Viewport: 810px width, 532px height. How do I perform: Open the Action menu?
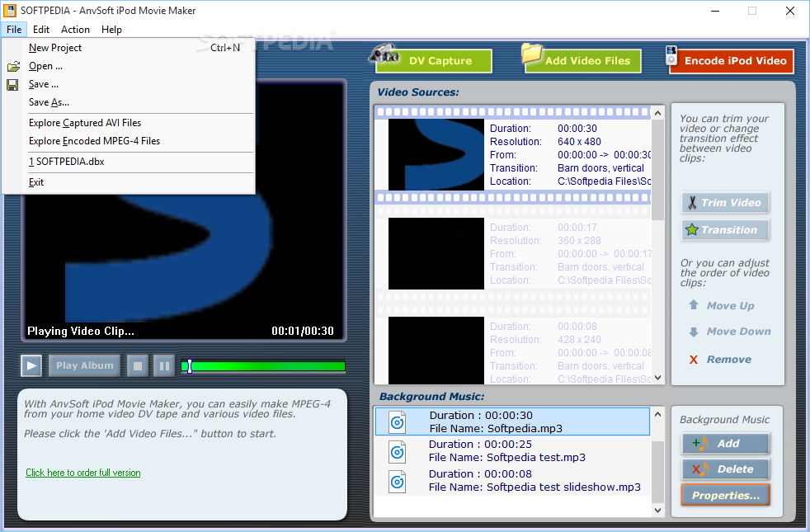pos(75,30)
